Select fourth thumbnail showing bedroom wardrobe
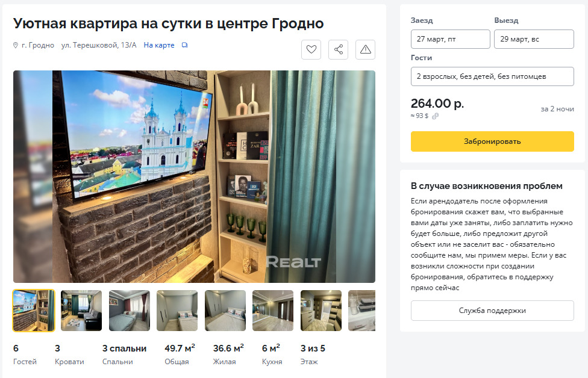 point(177,311)
